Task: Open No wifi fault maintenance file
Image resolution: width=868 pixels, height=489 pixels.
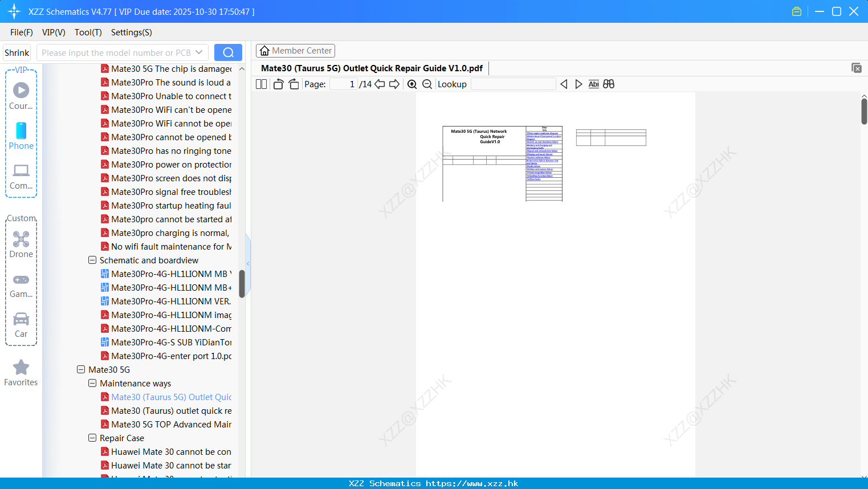Action: point(166,246)
